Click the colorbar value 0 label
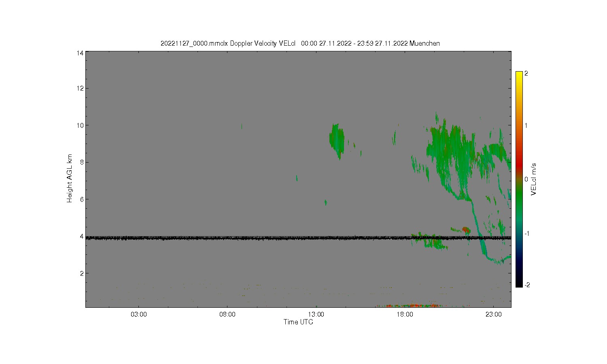This screenshot has height=364, width=607. coord(526,179)
